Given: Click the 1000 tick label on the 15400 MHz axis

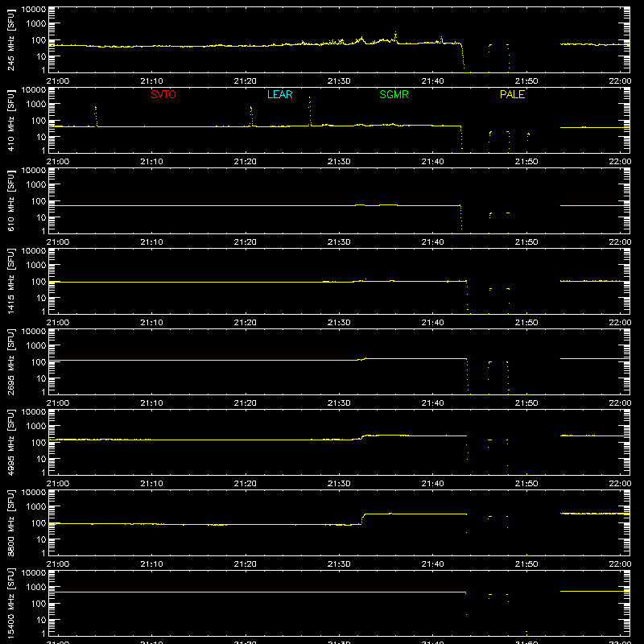Looking at the screenshot, I should pos(36,588).
